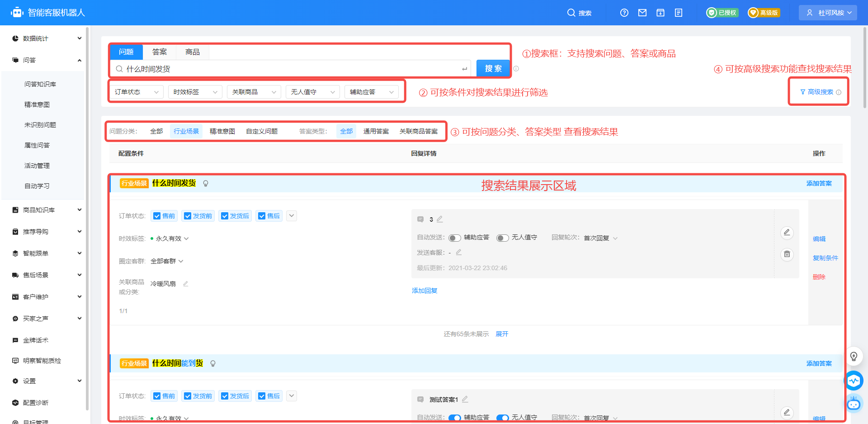
Task: Open 问答知识库 in sidebar
Action: pyautogui.click(x=40, y=84)
